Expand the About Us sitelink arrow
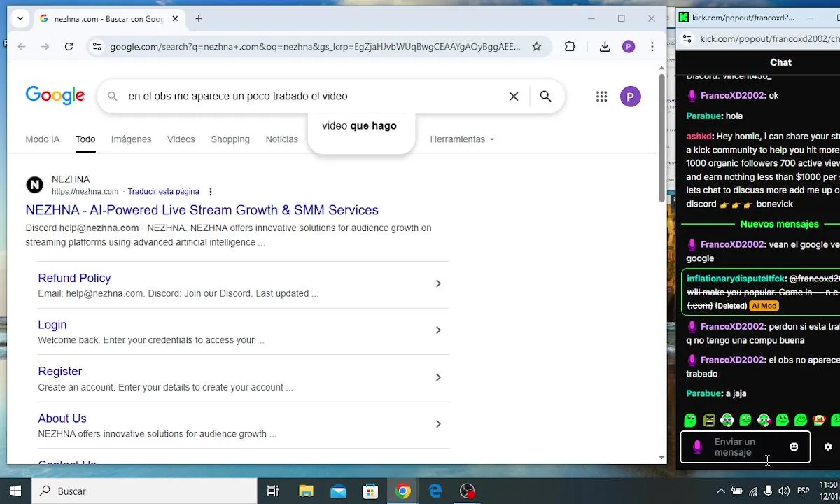This screenshot has height=504, width=840. tap(438, 424)
